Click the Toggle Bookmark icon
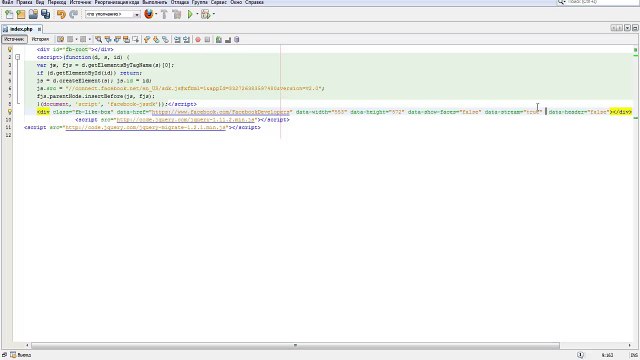Viewport: 640px width, 360px height. [165, 40]
